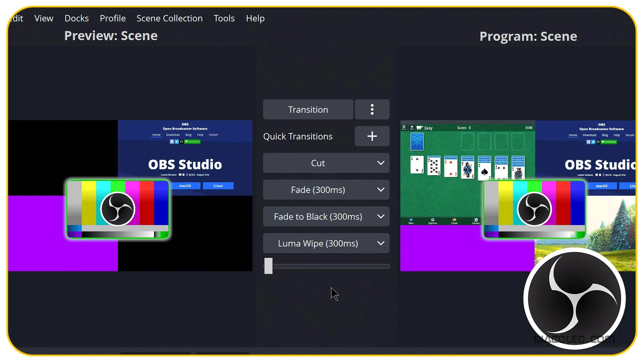Click New icon in solitaire game
Screen dimensions: 644x362
[x=411, y=221]
